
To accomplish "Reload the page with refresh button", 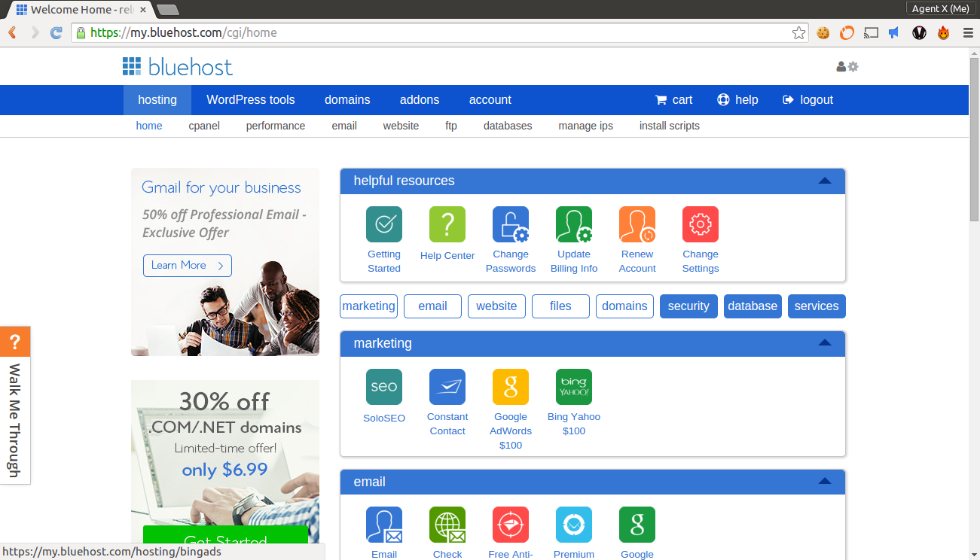I will 56,32.
